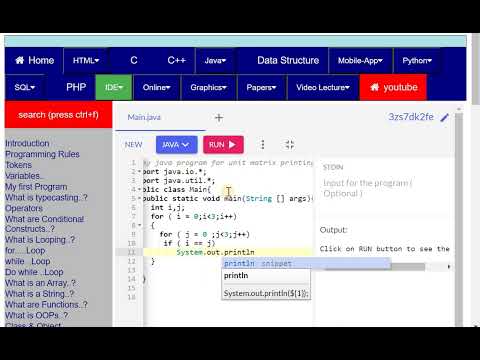This screenshot has width=480, height=360.
Task: Run the program with RUN button
Action: tap(223, 145)
